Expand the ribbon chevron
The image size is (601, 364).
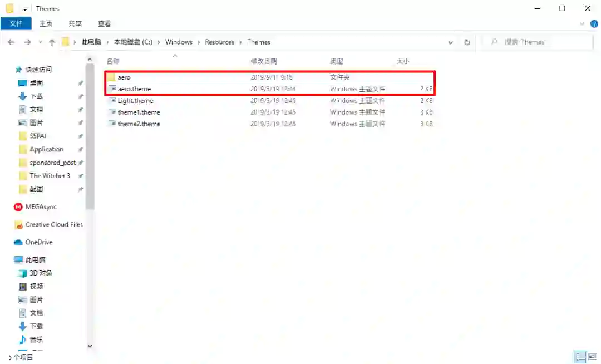click(582, 24)
